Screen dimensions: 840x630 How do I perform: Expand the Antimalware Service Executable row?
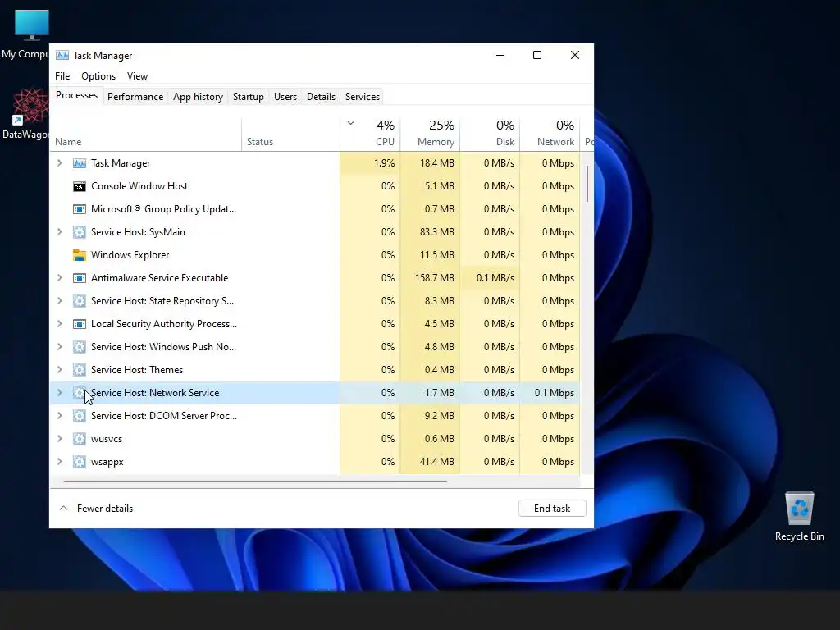[59, 278]
